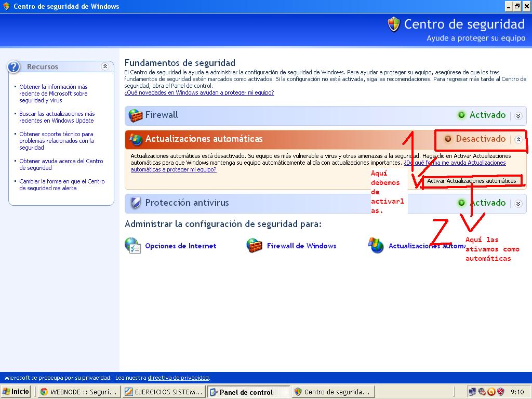Switch to Panel de control taskbar window
Image resolution: width=532 pixels, height=399 pixels.
tap(248, 392)
